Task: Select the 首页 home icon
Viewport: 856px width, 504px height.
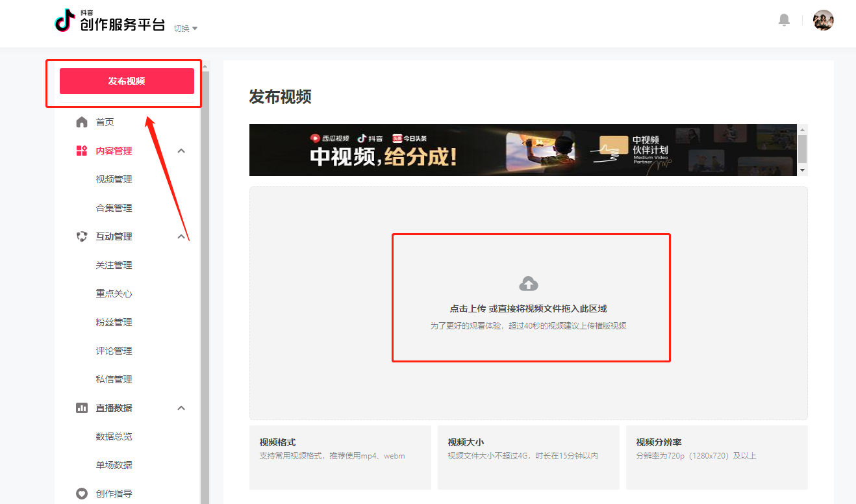Action: 82,121
